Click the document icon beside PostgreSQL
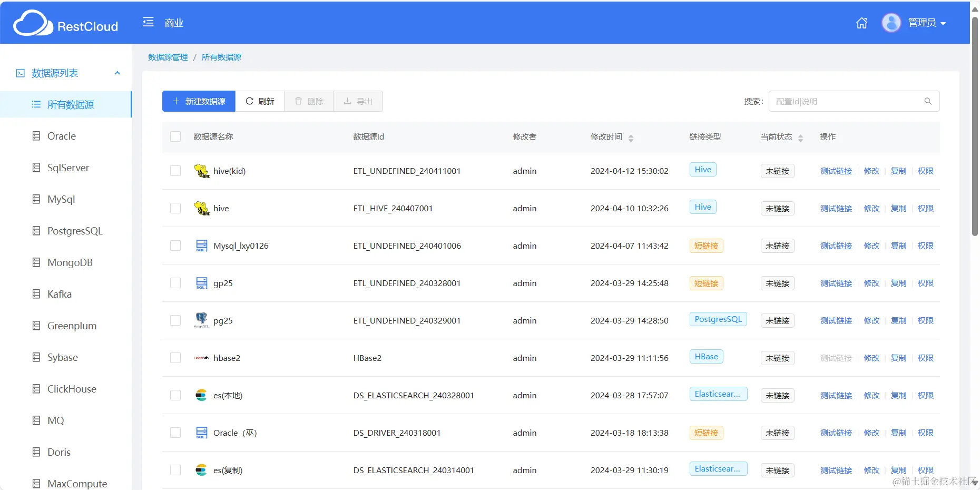 point(36,231)
